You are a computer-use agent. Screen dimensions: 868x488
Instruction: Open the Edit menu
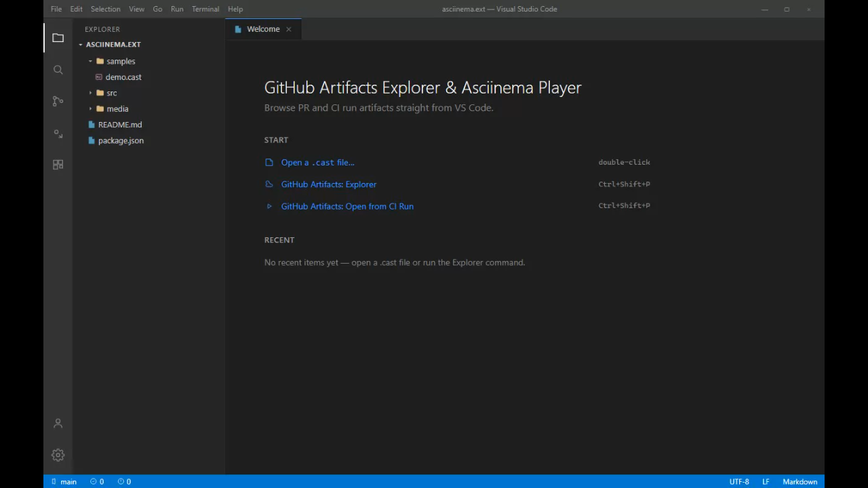(76, 9)
